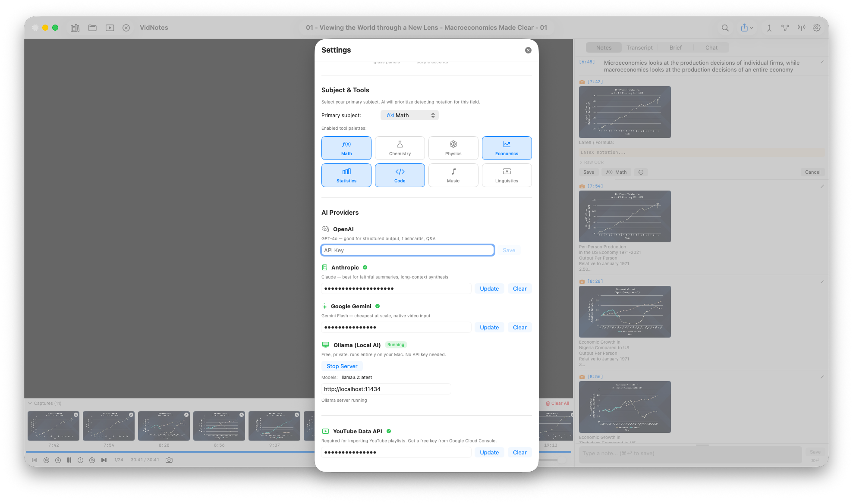853x504 pixels.
Task: Remove the 8:28 capture from strip
Action: pos(186,415)
